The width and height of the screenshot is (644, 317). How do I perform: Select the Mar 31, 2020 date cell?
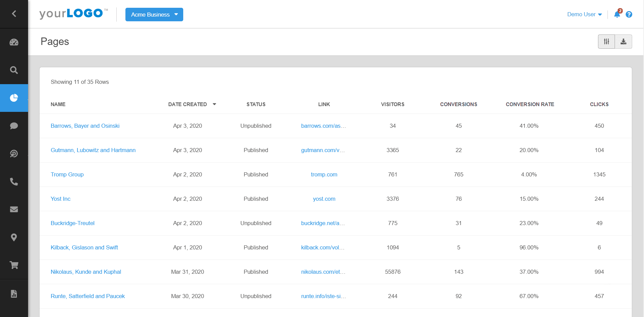click(187, 272)
